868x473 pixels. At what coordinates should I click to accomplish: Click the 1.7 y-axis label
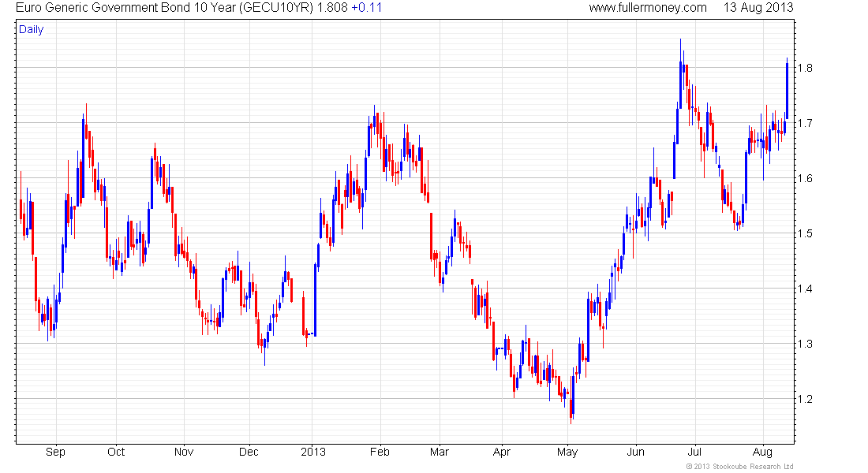805,123
